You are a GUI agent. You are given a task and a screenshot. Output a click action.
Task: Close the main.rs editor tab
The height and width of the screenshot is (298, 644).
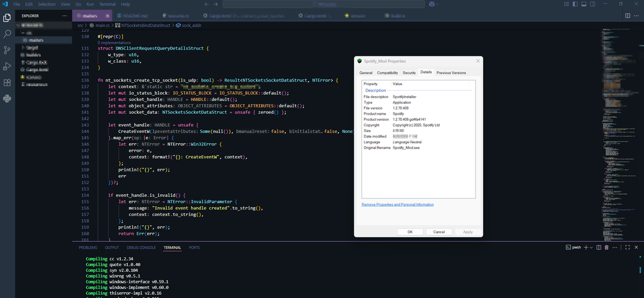pyautogui.click(x=107, y=16)
